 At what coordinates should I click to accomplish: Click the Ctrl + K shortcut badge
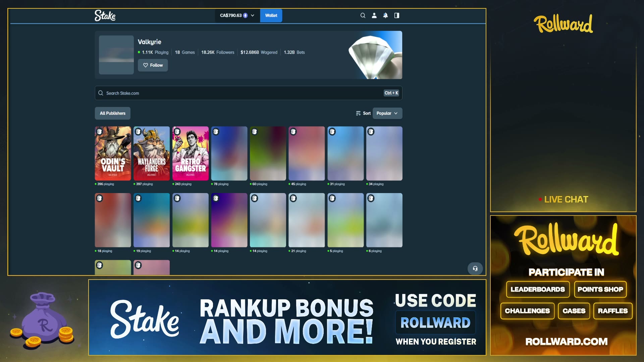391,93
